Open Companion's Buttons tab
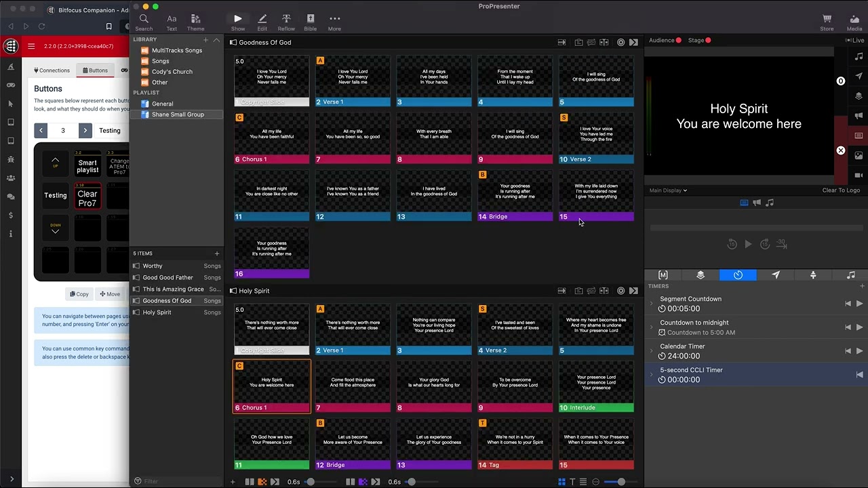This screenshot has height=488, width=868. point(96,70)
